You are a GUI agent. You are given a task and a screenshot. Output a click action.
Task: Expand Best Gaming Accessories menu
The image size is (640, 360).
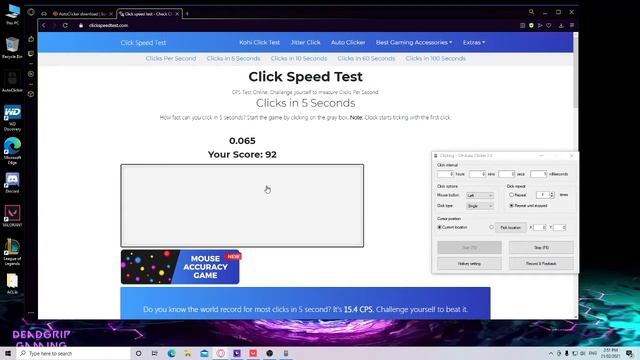click(413, 42)
